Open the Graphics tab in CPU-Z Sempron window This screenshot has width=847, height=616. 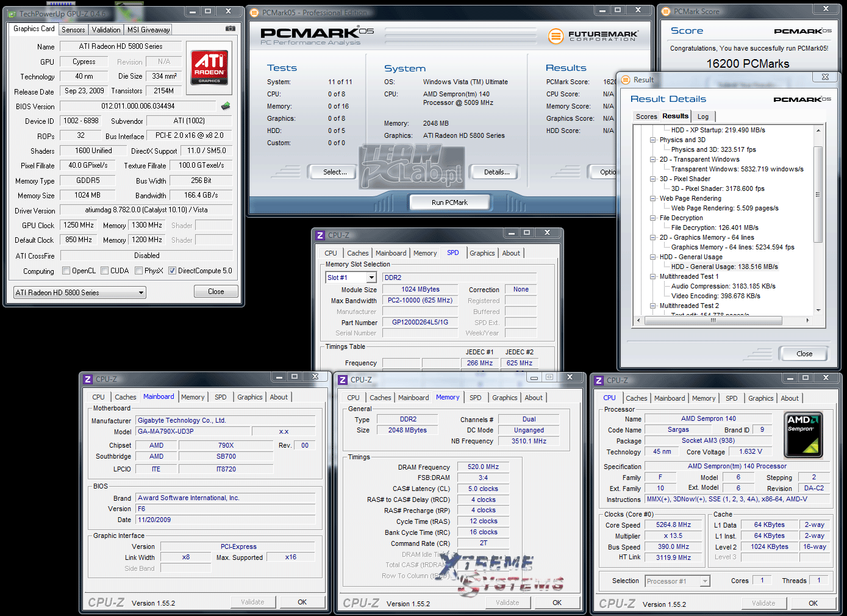tap(760, 398)
